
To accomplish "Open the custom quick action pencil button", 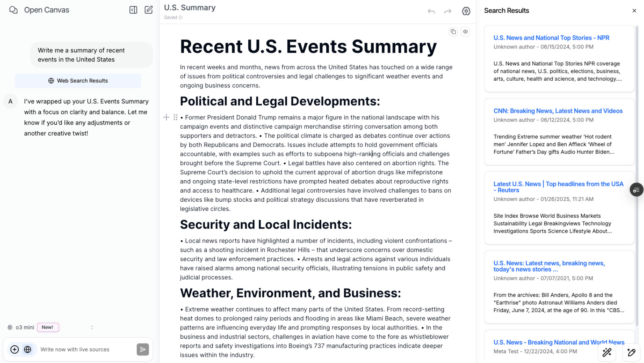I will [x=631, y=352].
